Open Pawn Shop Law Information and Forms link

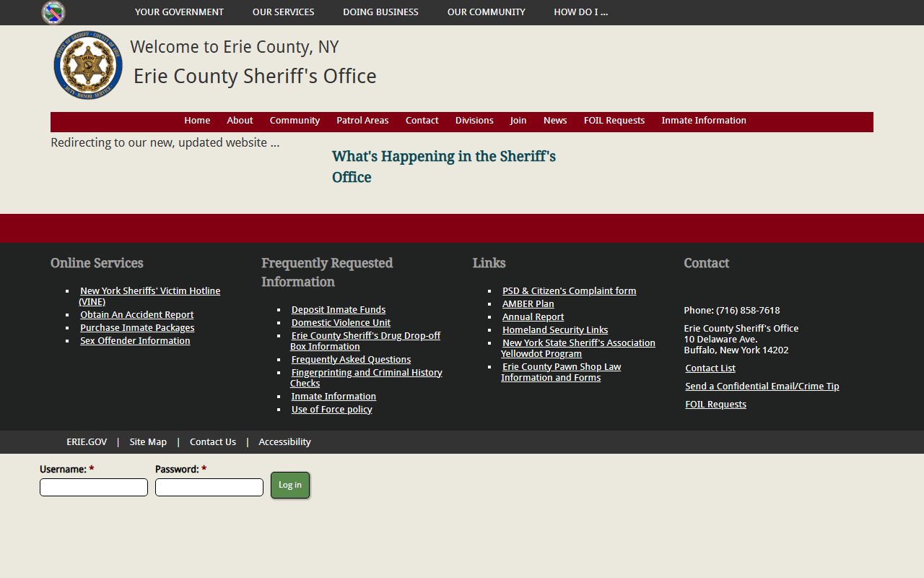coord(561,372)
